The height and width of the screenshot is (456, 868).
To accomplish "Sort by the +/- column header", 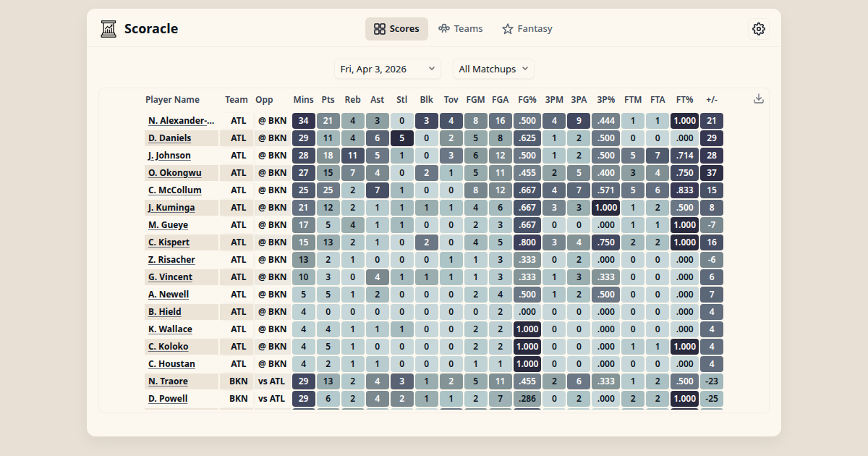I will pos(712,100).
